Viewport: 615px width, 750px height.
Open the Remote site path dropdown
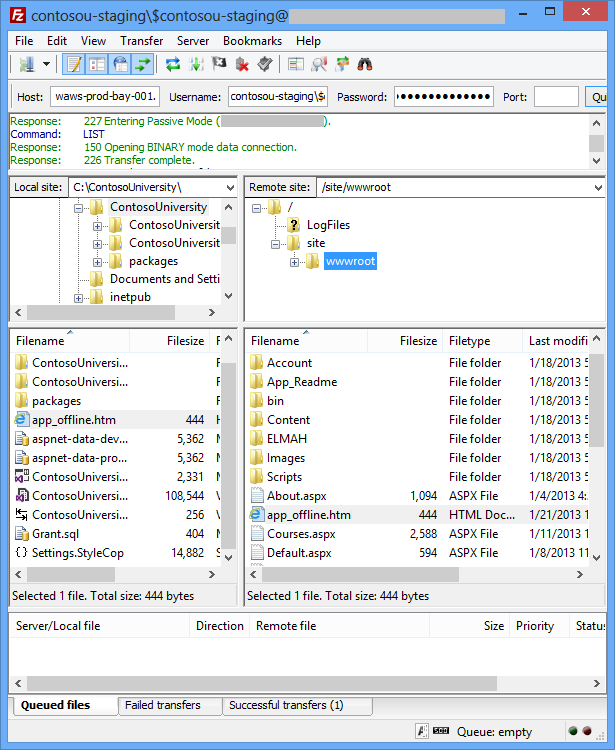pyautogui.click(x=598, y=187)
